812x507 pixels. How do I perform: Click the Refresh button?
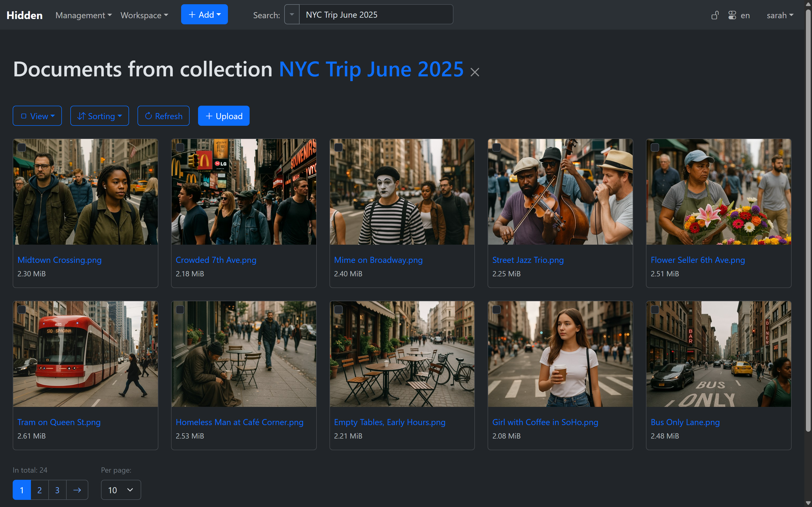(163, 116)
